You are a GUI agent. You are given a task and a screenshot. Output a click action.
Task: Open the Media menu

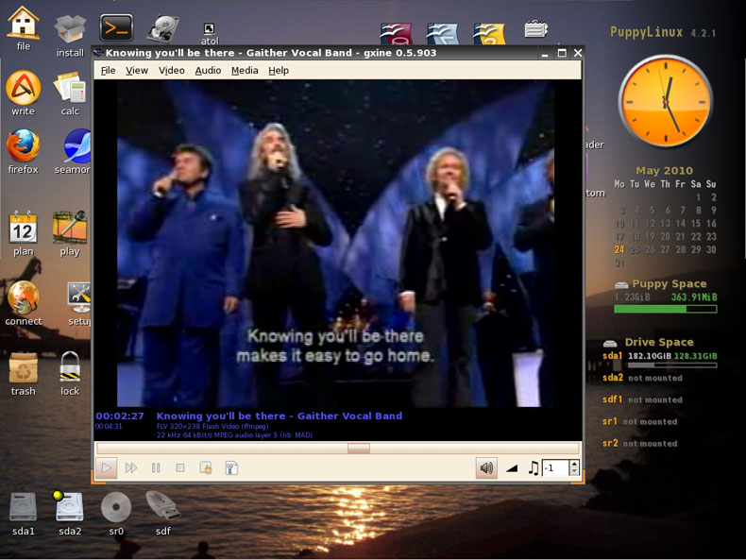point(245,71)
